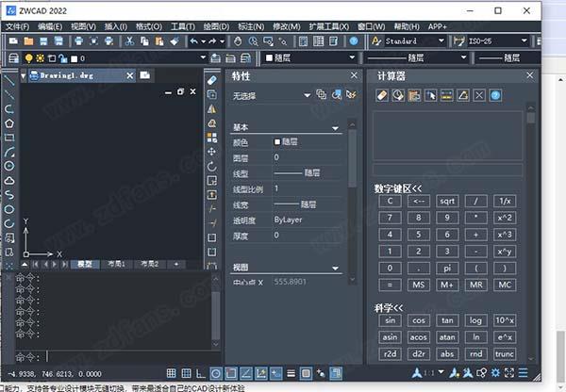Toggle Ortho mode in status bar
Viewport: 566px width, 392px height.
(x=200, y=373)
